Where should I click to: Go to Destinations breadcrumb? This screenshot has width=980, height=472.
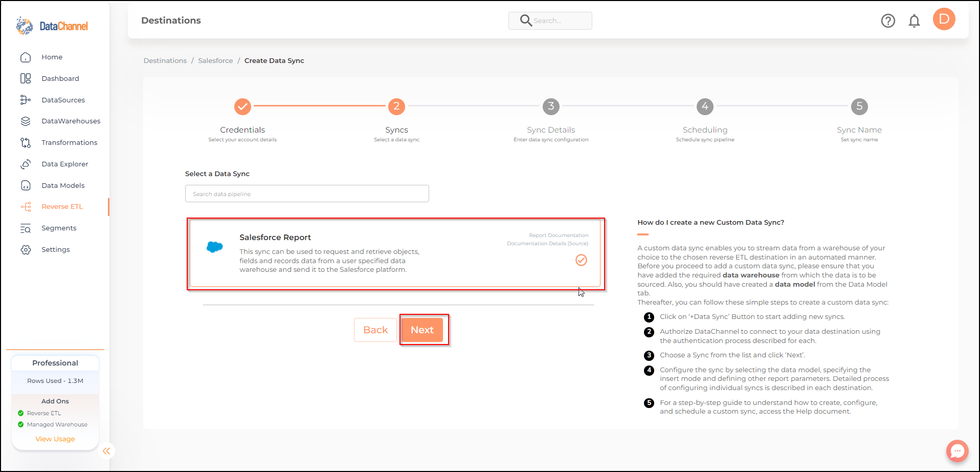point(165,61)
